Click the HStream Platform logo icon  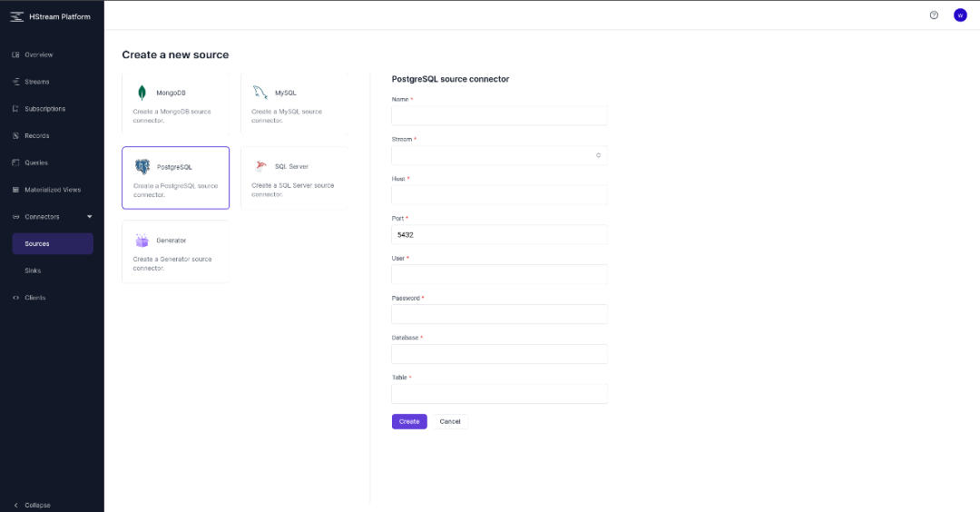click(16, 16)
